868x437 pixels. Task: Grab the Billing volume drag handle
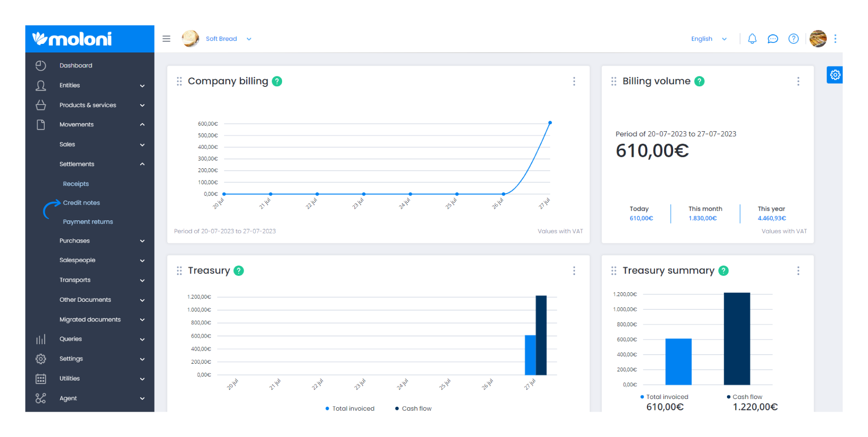pos(613,81)
